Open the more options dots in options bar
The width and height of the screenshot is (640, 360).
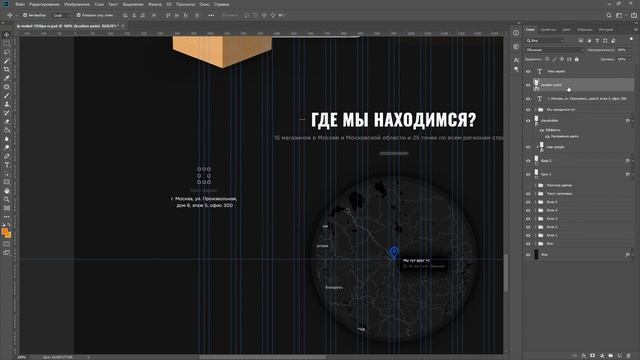211,15
